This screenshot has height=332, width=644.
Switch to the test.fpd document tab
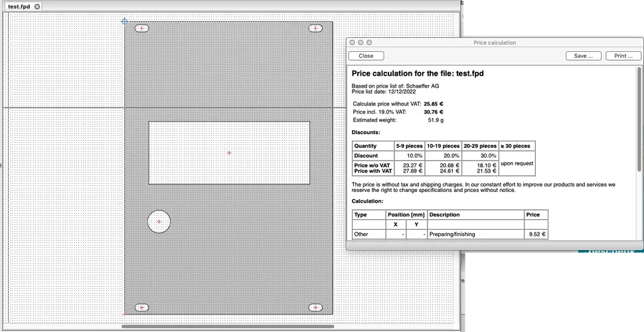click(x=19, y=7)
